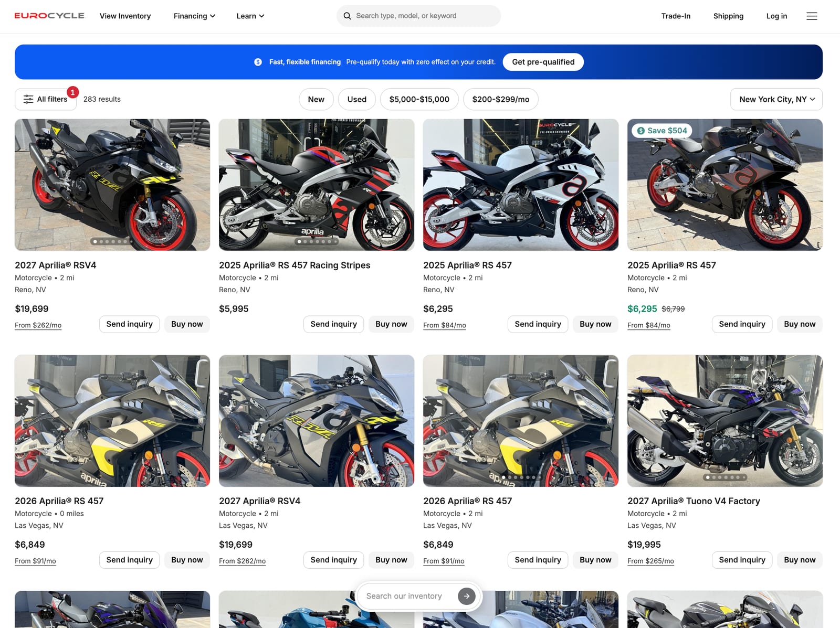
Task: Click the $19,995 price
Action: (644, 545)
